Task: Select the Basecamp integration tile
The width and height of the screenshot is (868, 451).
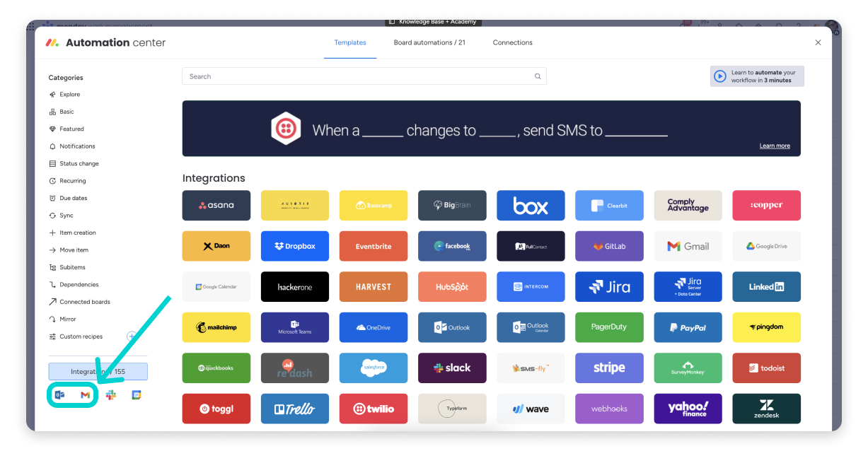Action: pyautogui.click(x=374, y=205)
